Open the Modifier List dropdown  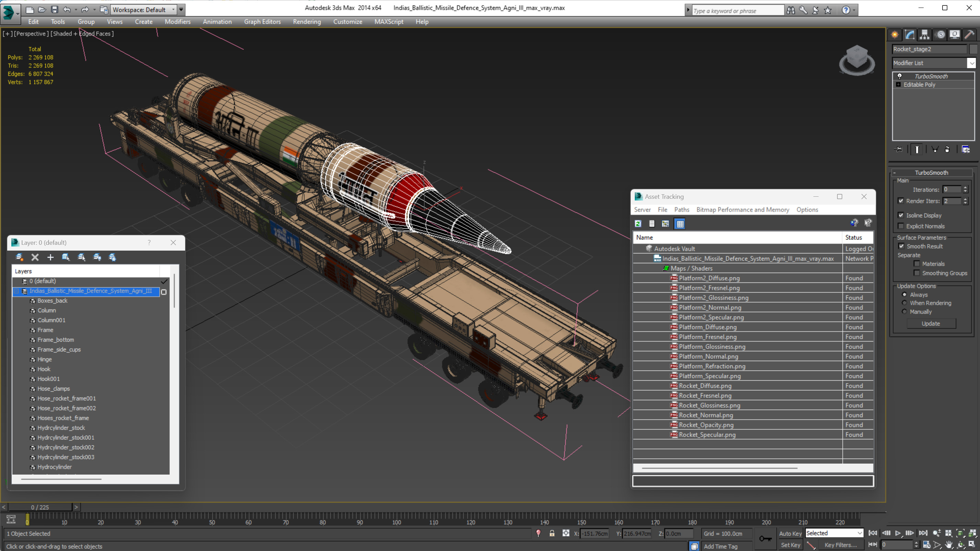(972, 63)
